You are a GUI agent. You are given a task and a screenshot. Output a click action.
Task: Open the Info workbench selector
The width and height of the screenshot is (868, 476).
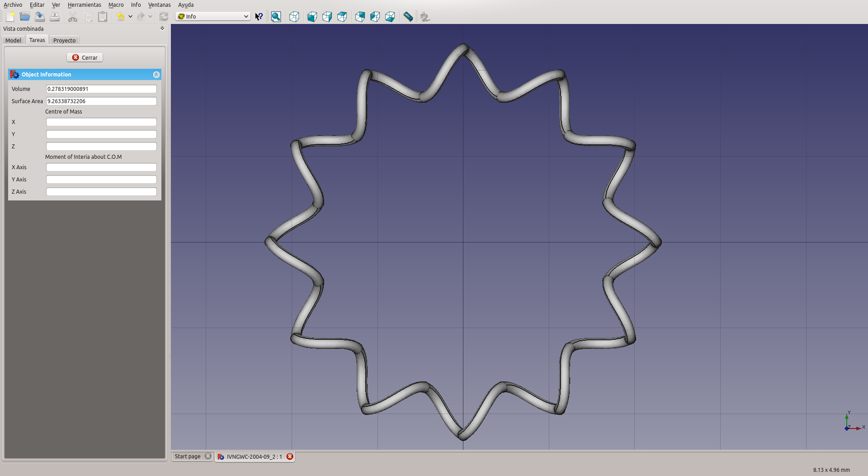213,16
